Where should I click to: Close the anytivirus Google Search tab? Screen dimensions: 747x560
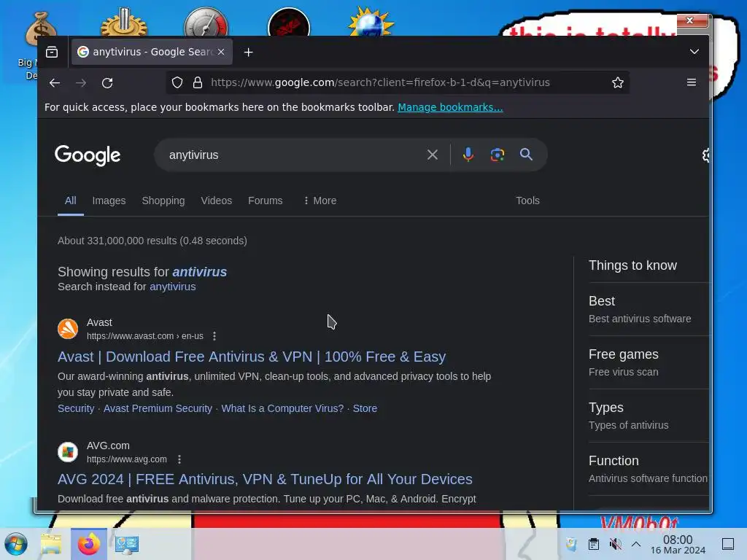pyautogui.click(x=221, y=52)
